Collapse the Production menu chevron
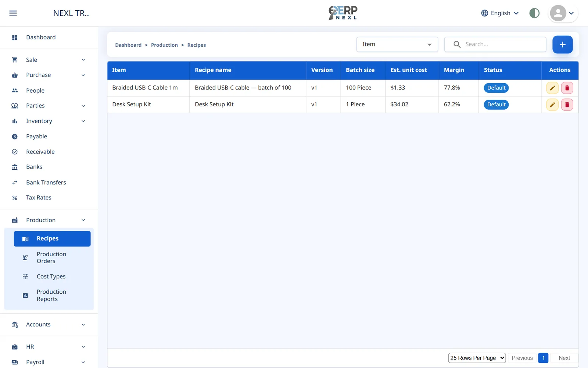 [x=83, y=220]
